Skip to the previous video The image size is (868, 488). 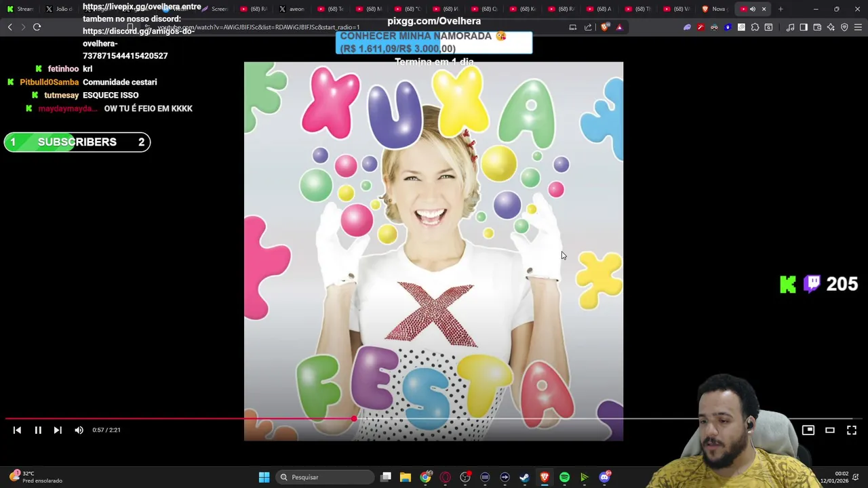click(x=17, y=430)
